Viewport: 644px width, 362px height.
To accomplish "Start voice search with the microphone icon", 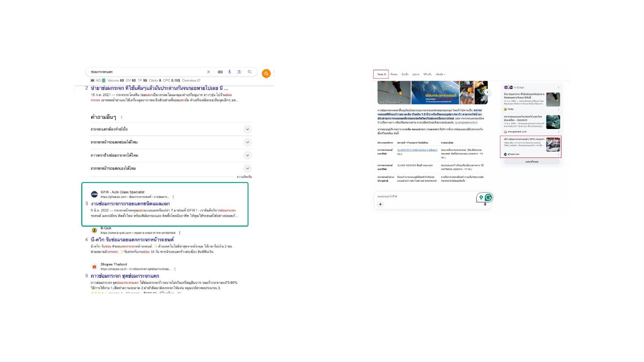I will [x=229, y=72].
